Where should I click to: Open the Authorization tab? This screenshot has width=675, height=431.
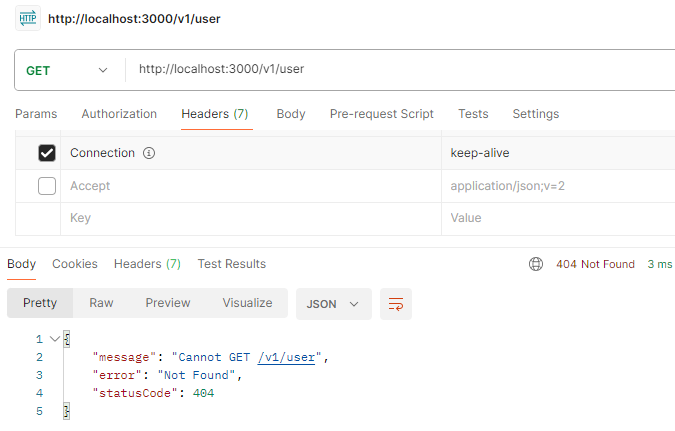(119, 114)
